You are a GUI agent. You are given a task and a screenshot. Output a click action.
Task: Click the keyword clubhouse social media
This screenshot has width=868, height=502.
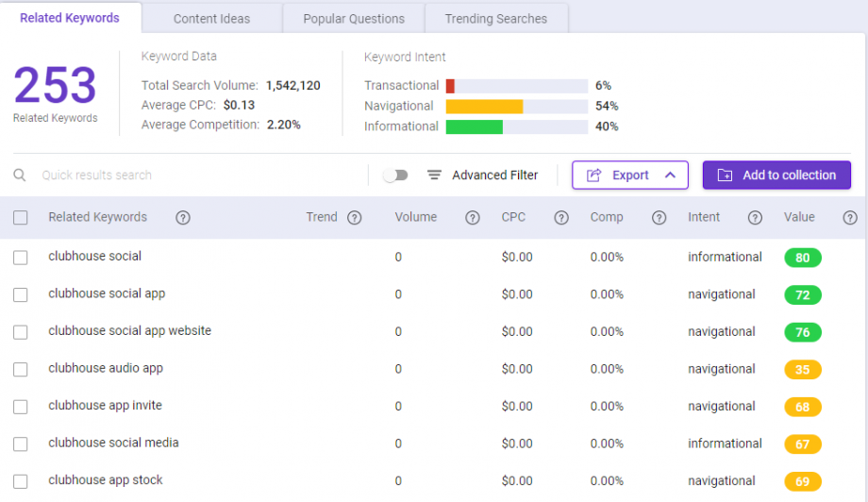pyautogui.click(x=113, y=443)
